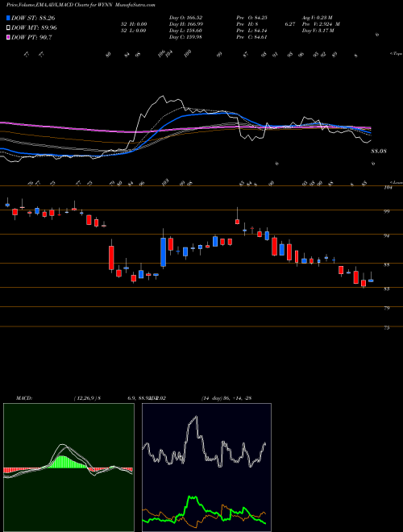Click the bright green ADX line peak

[193, 498]
